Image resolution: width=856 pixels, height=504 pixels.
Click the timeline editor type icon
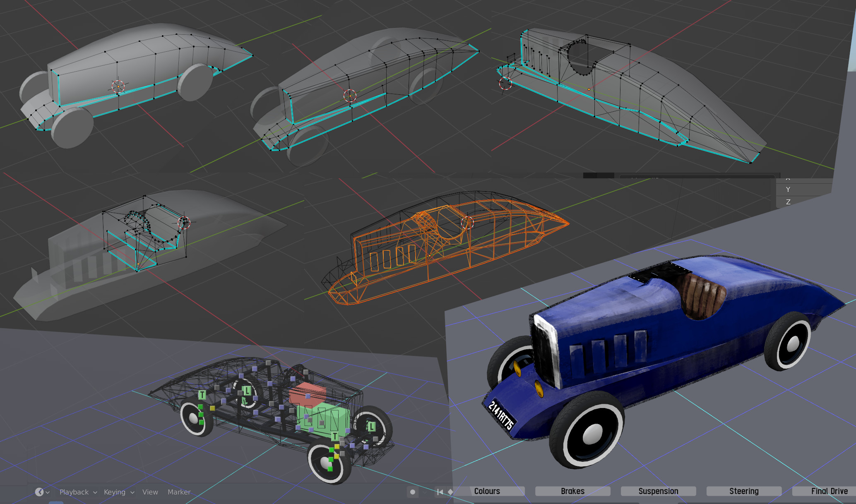(39, 492)
